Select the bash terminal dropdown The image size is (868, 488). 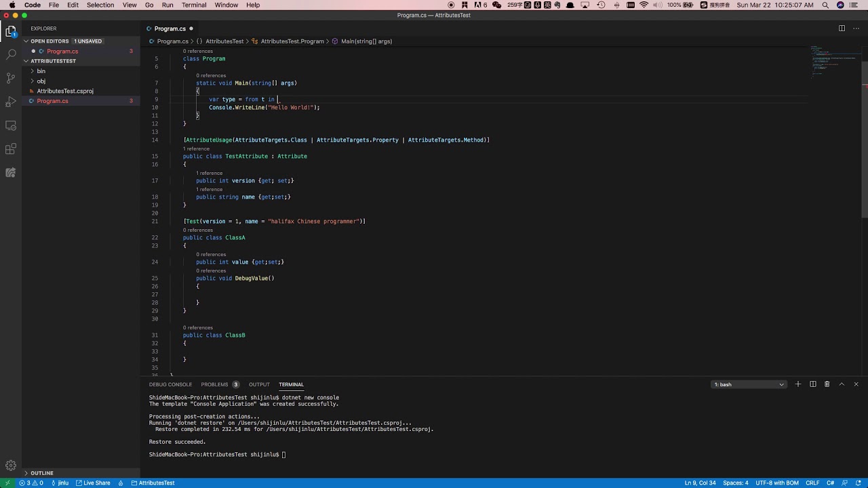pos(749,384)
